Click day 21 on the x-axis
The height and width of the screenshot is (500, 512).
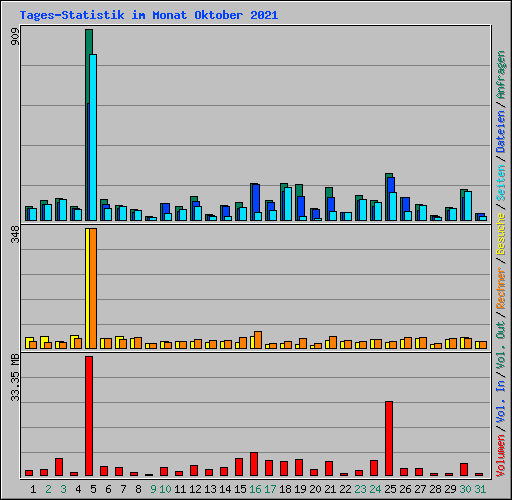tap(330, 489)
